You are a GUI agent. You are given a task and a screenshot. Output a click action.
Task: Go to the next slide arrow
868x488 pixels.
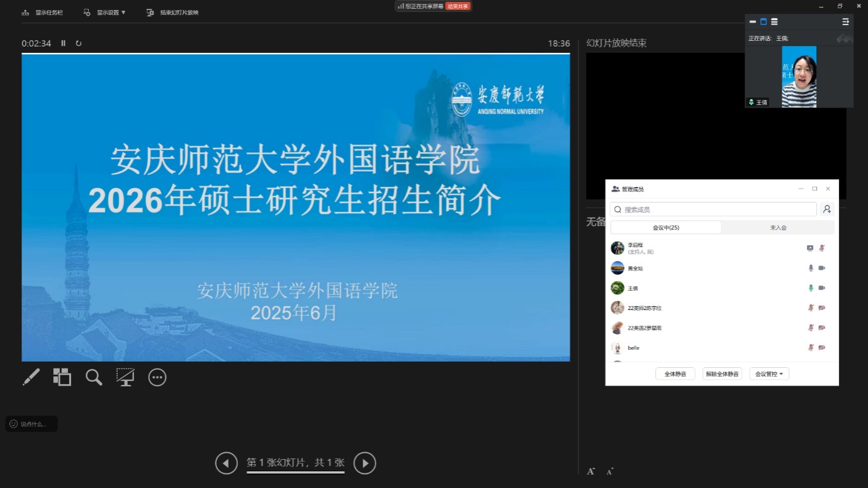coord(364,463)
